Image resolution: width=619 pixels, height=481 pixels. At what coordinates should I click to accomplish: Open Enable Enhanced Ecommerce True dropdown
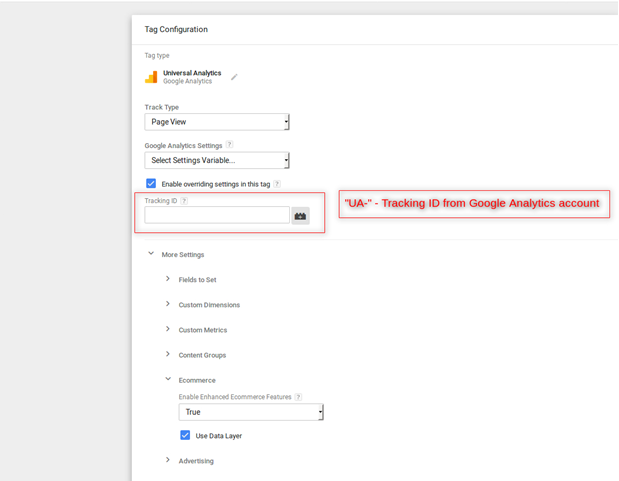pyautogui.click(x=251, y=412)
